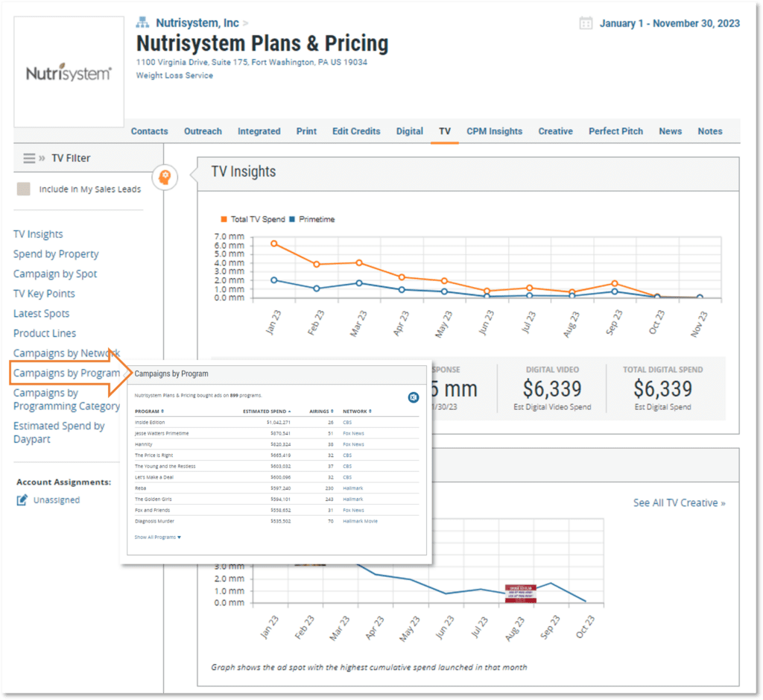
Task: Open the CPM Insights tab
Action: pos(495,131)
